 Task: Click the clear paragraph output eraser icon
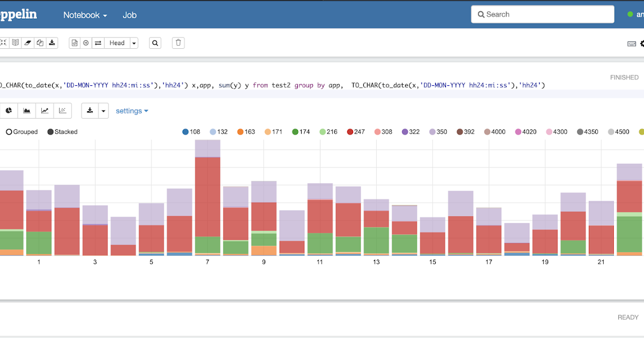click(x=28, y=42)
